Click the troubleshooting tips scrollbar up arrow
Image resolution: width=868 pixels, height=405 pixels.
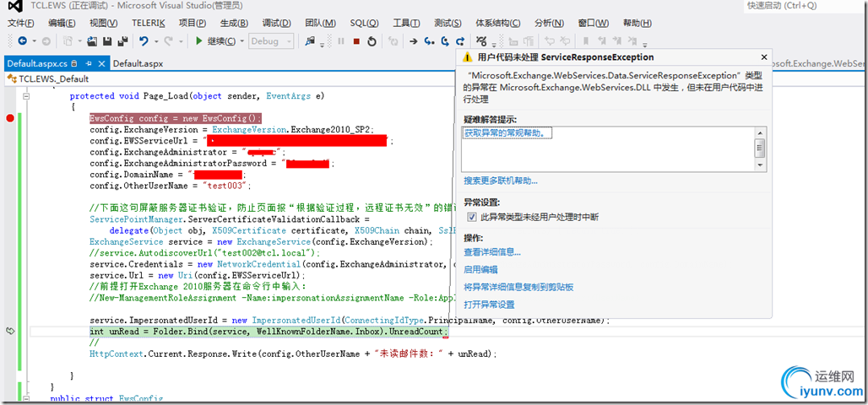point(760,132)
